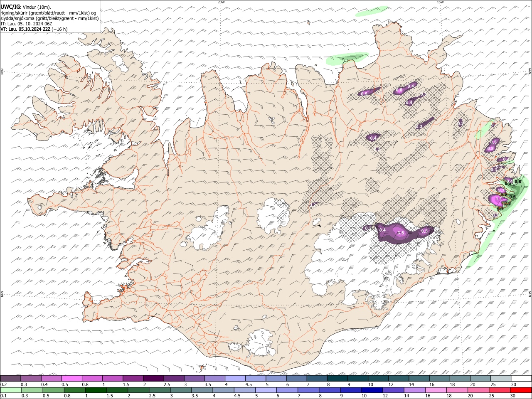Click the pale green lower swatch at 0.1
The width and height of the screenshot is (532, 399).
pyautogui.click(x=11, y=390)
